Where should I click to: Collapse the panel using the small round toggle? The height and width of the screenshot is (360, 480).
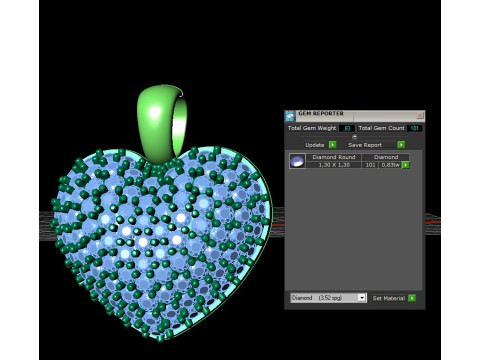[x=354, y=137]
